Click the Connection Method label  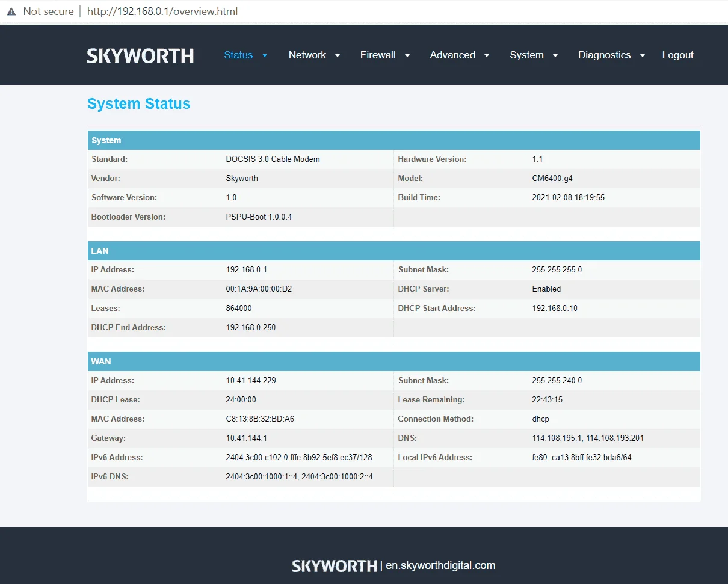(436, 419)
